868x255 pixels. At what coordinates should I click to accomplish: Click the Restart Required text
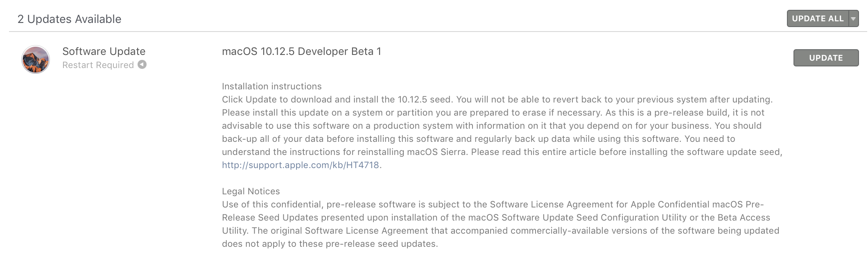[x=98, y=65]
